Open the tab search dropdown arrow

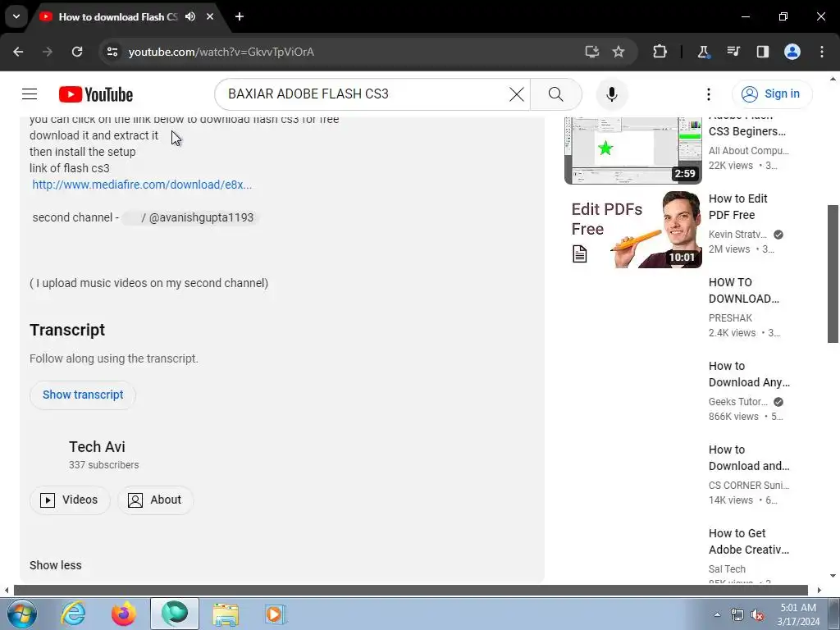tap(16, 16)
